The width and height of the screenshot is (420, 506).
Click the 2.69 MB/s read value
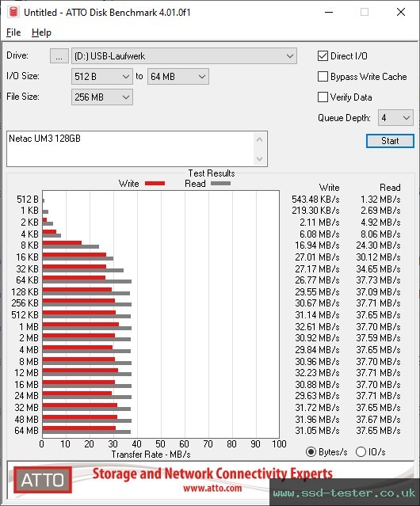coord(380,211)
